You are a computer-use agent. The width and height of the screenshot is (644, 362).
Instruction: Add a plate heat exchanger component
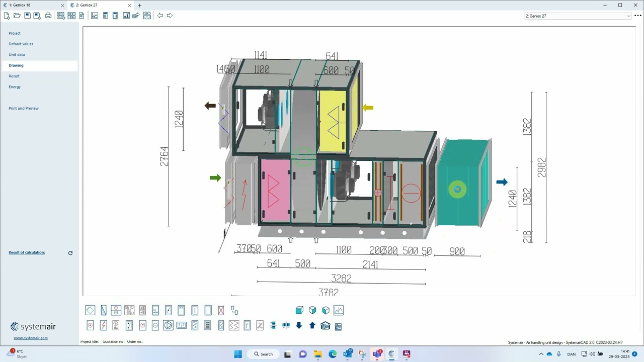[x=90, y=310]
